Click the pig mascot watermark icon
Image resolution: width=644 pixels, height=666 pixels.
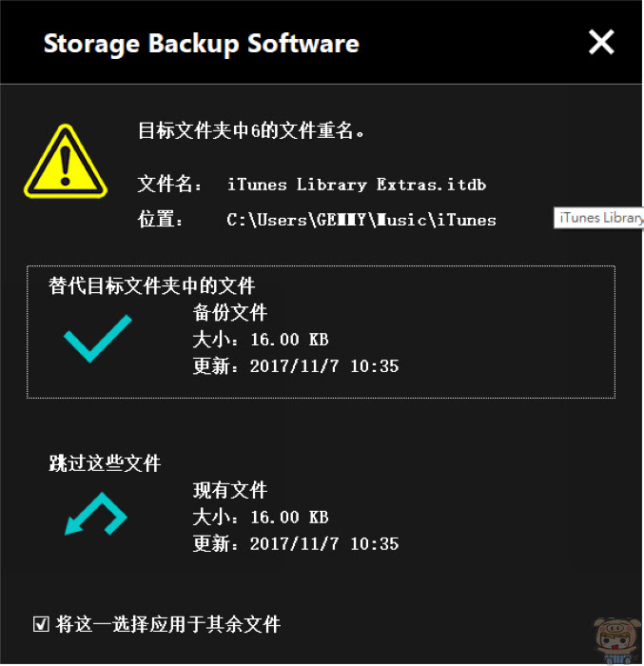click(x=617, y=640)
